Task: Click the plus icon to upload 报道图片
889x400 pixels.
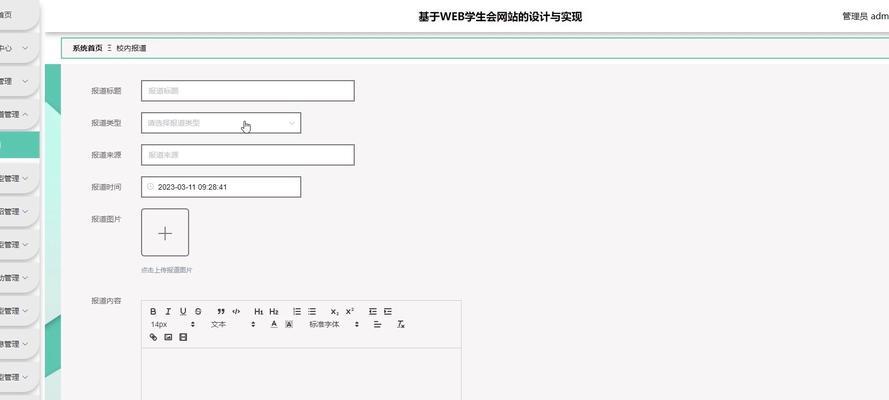Action: click(x=165, y=233)
